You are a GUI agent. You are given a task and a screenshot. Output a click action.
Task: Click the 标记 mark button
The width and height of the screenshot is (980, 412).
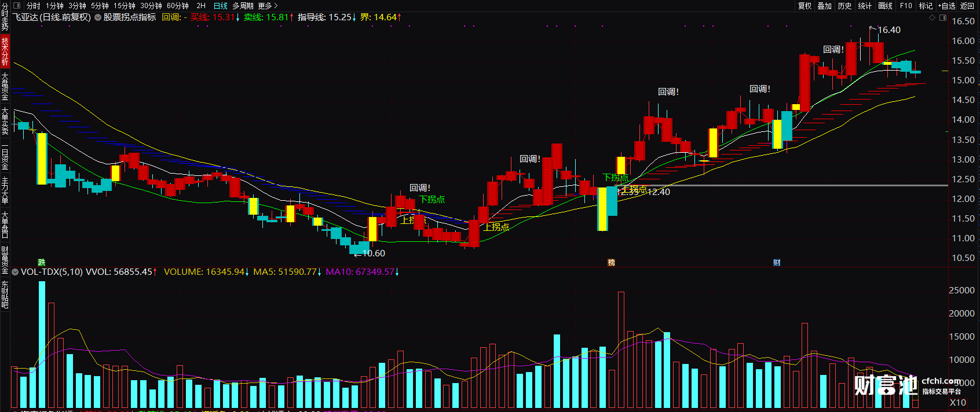tap(926, 6)
